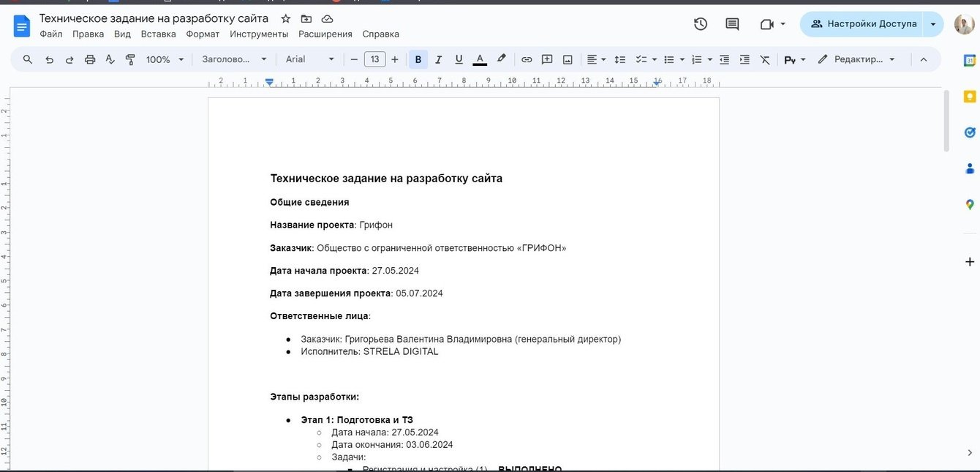Viewport: 980px width, 472px height.
Task: Open the Файл menu
Action: coord(50,34)
